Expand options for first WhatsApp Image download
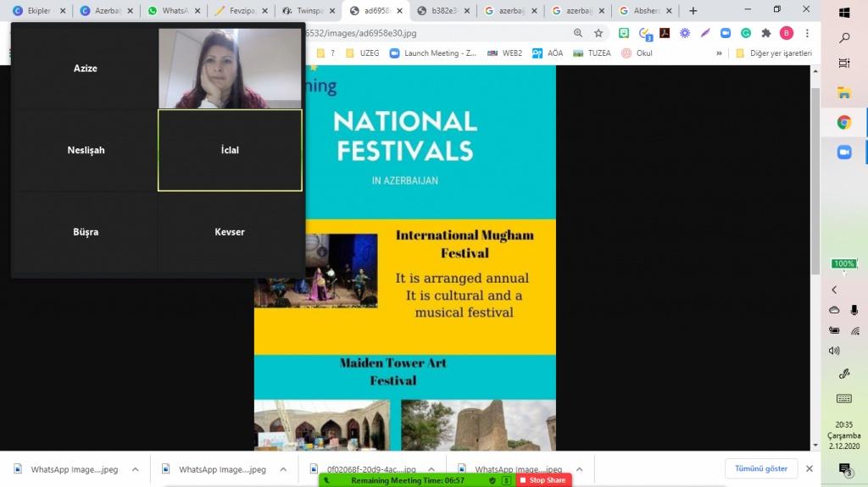The height and width of the screenshot is (487, 868). 136,469
